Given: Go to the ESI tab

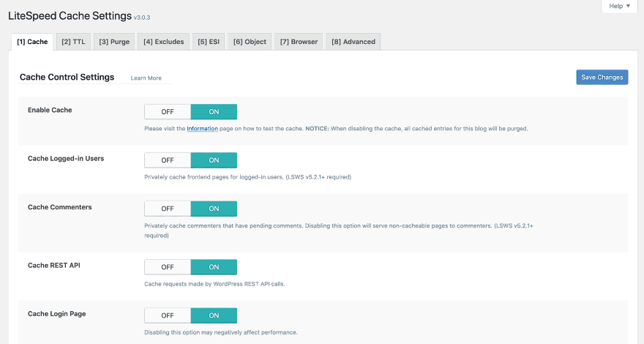Looking at the screenshot, I should coord(209,42).
